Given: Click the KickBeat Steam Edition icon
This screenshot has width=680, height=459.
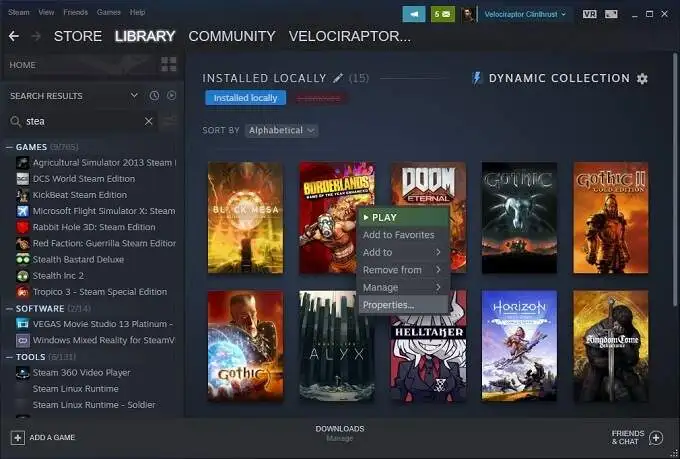Looking at the screenshot, I should coord(23,195).
